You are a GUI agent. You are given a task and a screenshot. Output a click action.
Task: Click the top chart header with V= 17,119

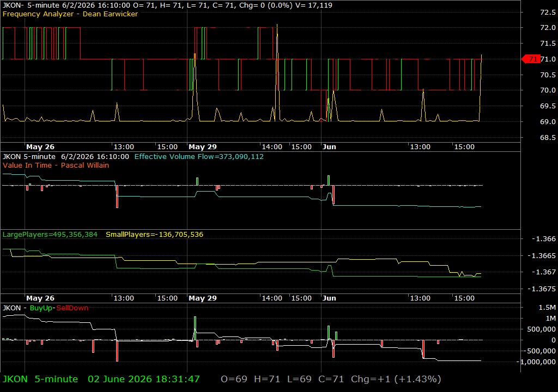[x=167, y=5]
